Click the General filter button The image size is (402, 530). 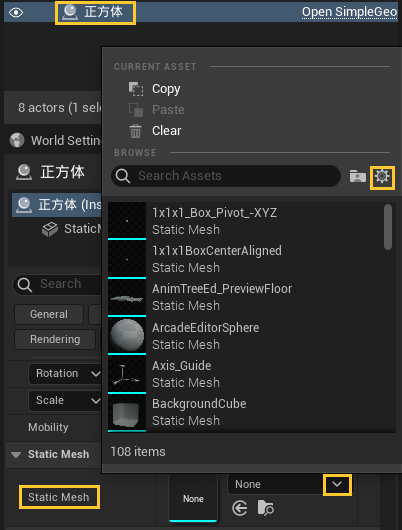(49, 314)
